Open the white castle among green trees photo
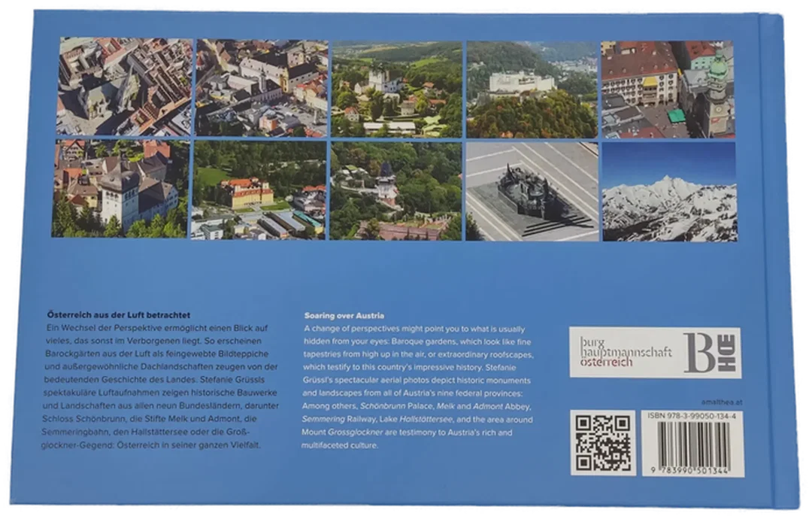 click(x=397, y=89)
